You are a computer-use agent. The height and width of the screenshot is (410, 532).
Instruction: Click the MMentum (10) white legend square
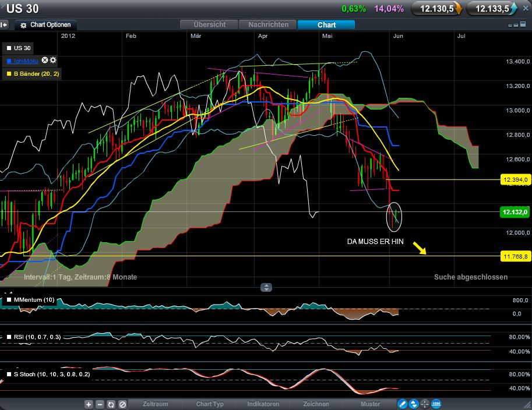(9, 300)
